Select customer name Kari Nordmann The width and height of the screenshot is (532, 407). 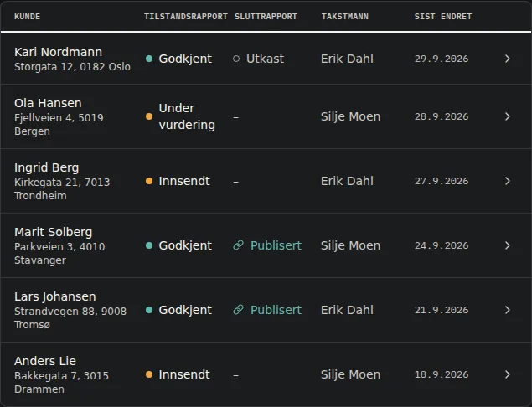[58, 52]
